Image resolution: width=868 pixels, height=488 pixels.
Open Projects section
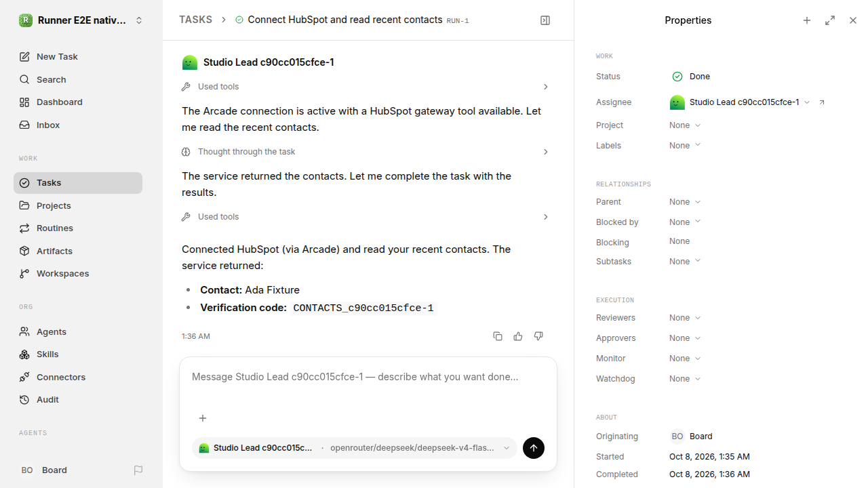(78, 205)
